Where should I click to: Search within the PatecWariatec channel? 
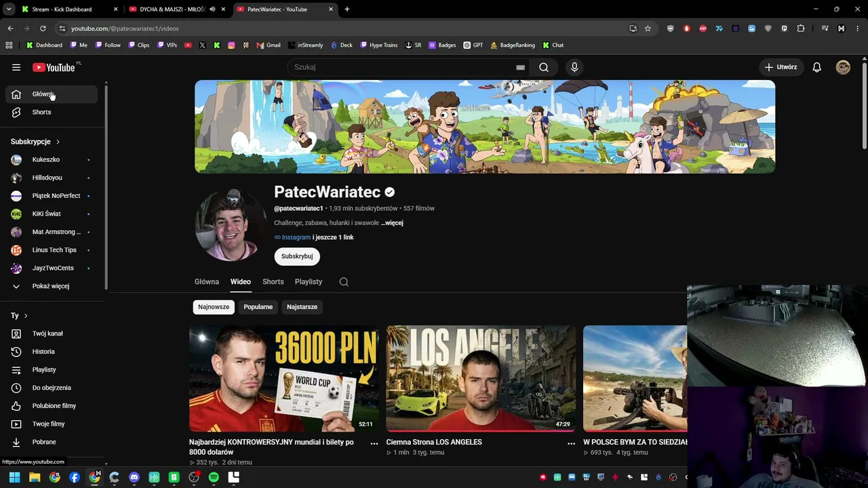[x=344, y=282]
